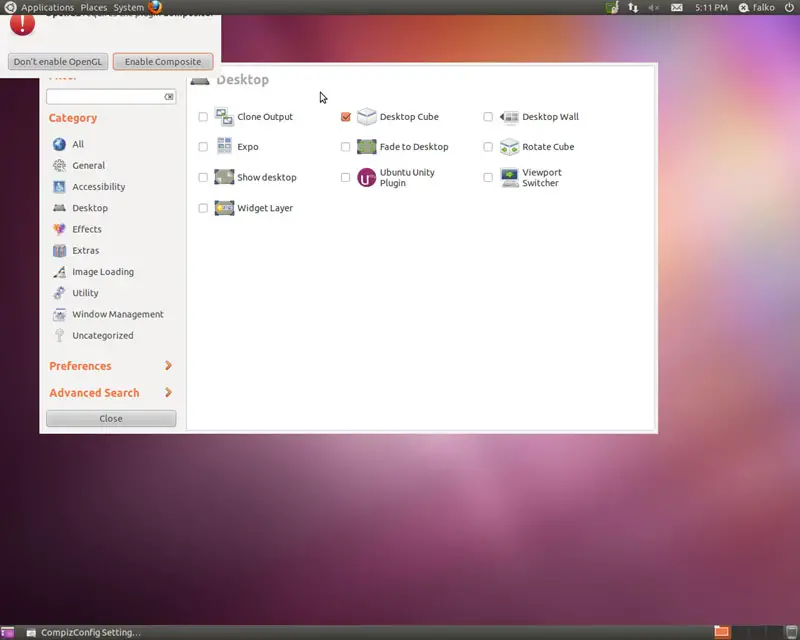This screenshot has width=800, height=640.
Task: Open the falko user menu
Action: tap(757, 7)
